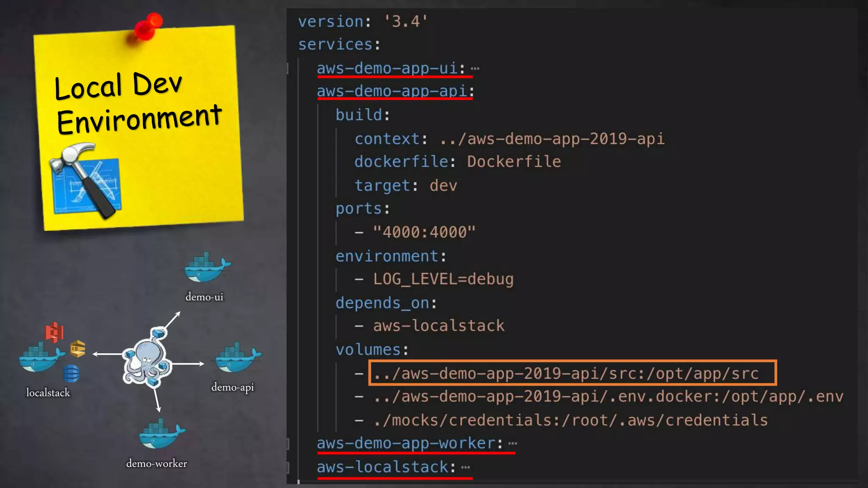
Task: Click the Xcode hammer blueprint icon
Action: [x=86, y=182]
